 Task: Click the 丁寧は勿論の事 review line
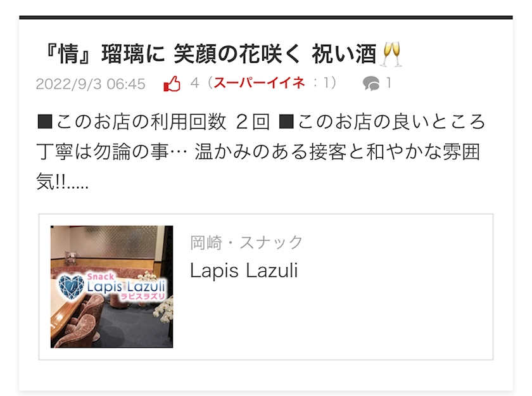[x=103, y=151]
